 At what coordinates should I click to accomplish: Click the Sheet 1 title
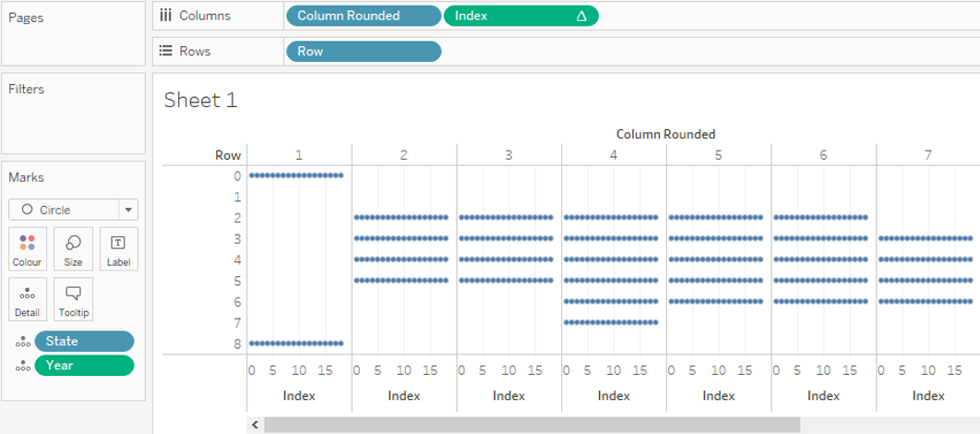click(x=200, y=101)
